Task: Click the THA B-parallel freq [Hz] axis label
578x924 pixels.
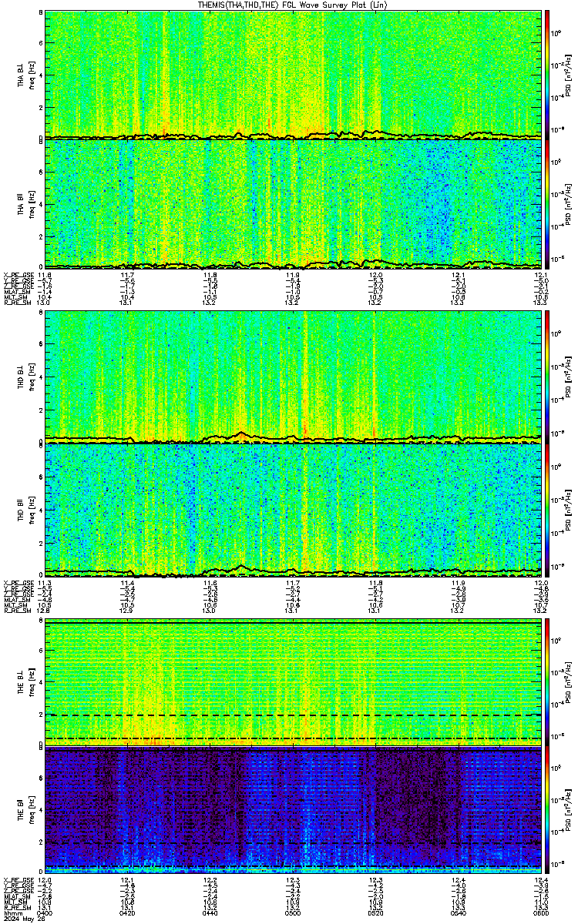Action: point(31,204)
